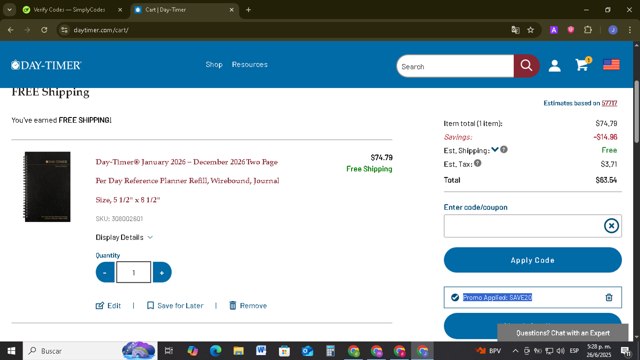This screenshot has width=640, height=360.
Task: Open the Windows Start menu
Action: tap(11, 351)
